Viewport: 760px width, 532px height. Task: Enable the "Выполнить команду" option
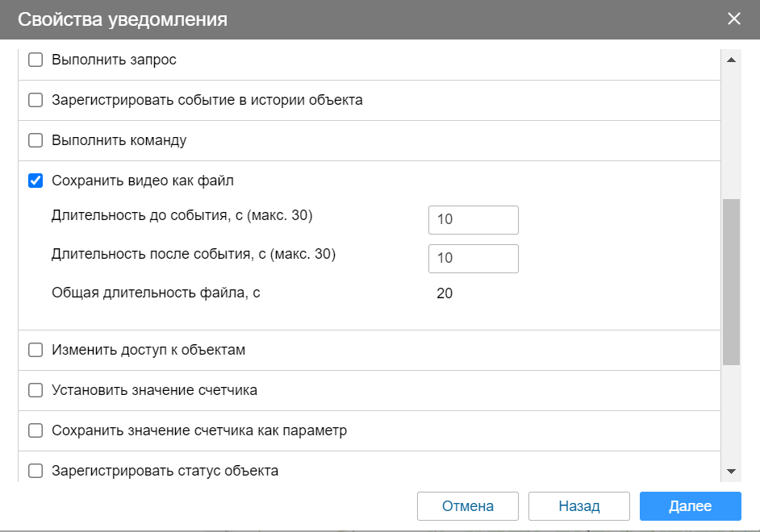pyautogui.click(x=35, y=139)
